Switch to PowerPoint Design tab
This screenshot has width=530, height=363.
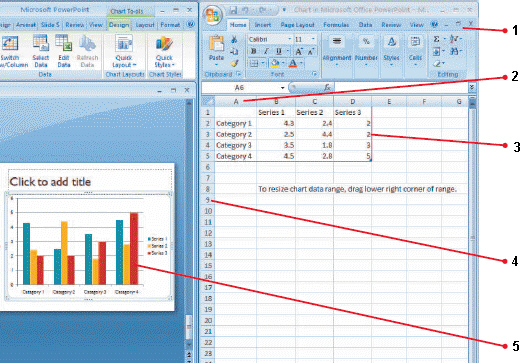pyautogui.click(x=119, y=25)
